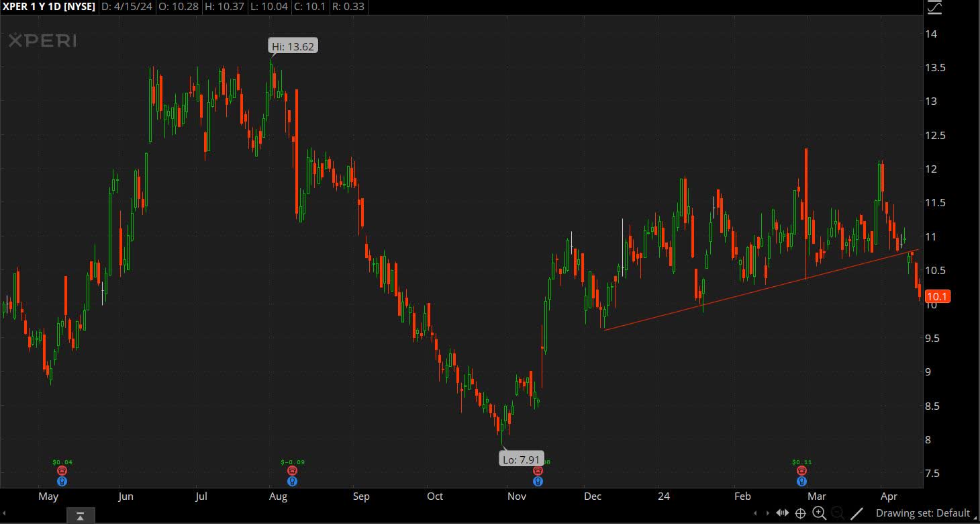Click the Lo: 7.91 price callout

pos(522,460)
